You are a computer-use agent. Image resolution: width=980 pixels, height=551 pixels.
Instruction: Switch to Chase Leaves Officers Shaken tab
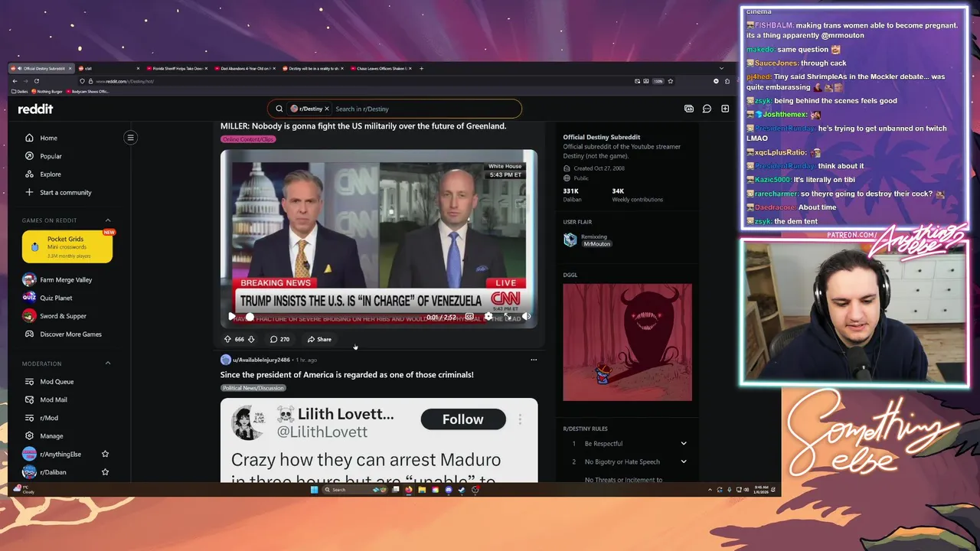[x=381, y=69]
